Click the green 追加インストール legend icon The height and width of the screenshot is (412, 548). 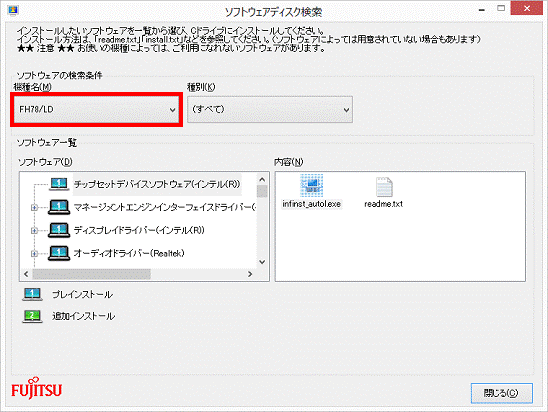pyautogui.click(x=32, y=316)
